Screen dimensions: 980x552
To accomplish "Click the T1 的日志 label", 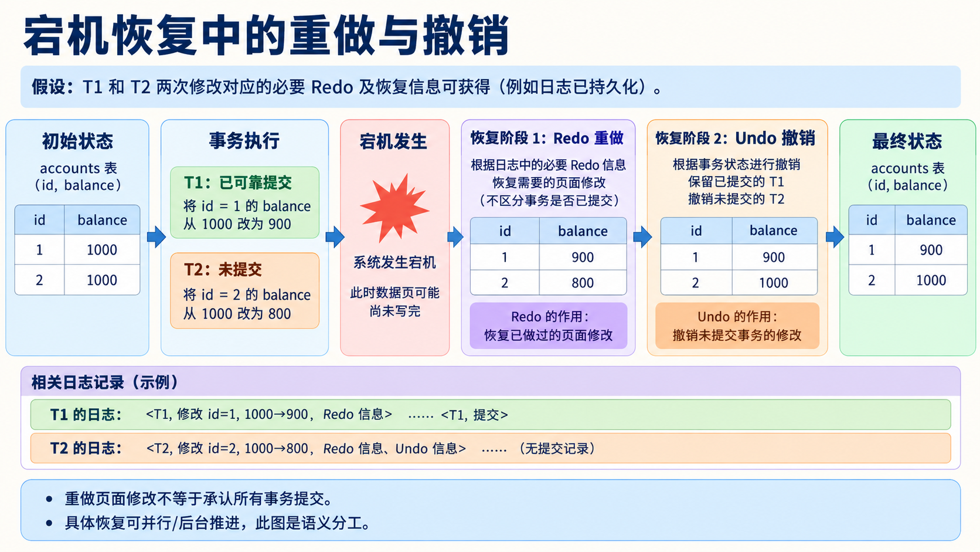I will pos(86,415).
